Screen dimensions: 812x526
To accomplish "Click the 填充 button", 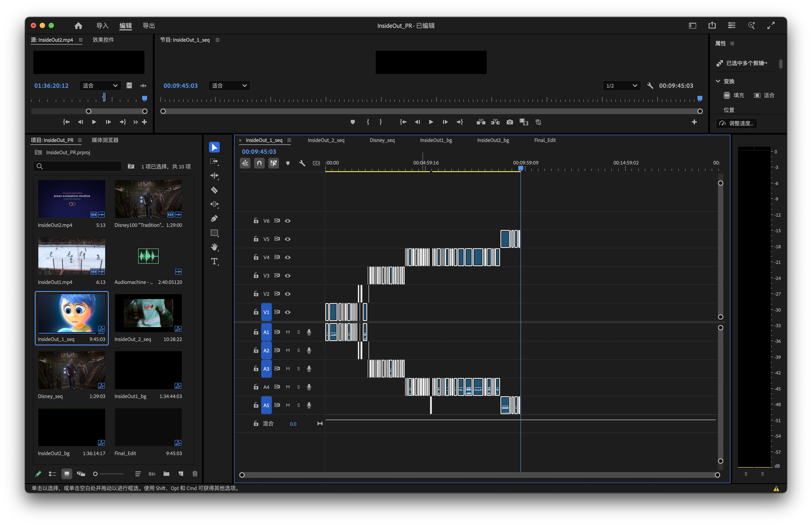I will [734, 95].
